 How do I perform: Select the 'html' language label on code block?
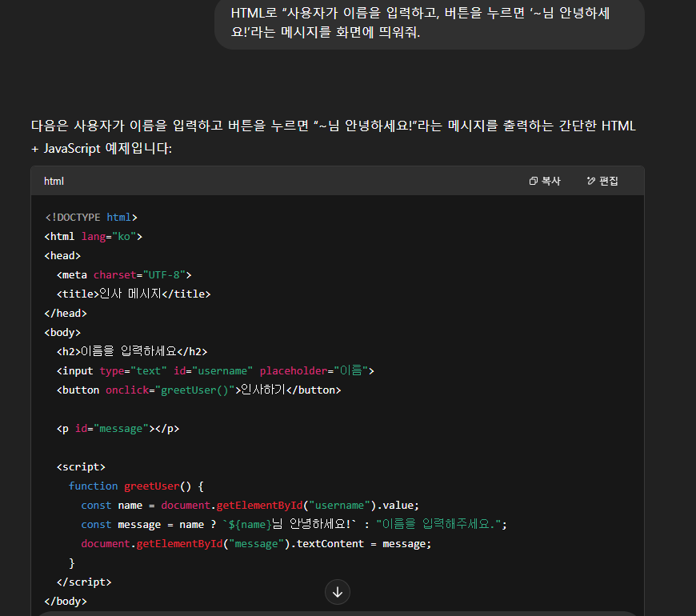[54, 181]
